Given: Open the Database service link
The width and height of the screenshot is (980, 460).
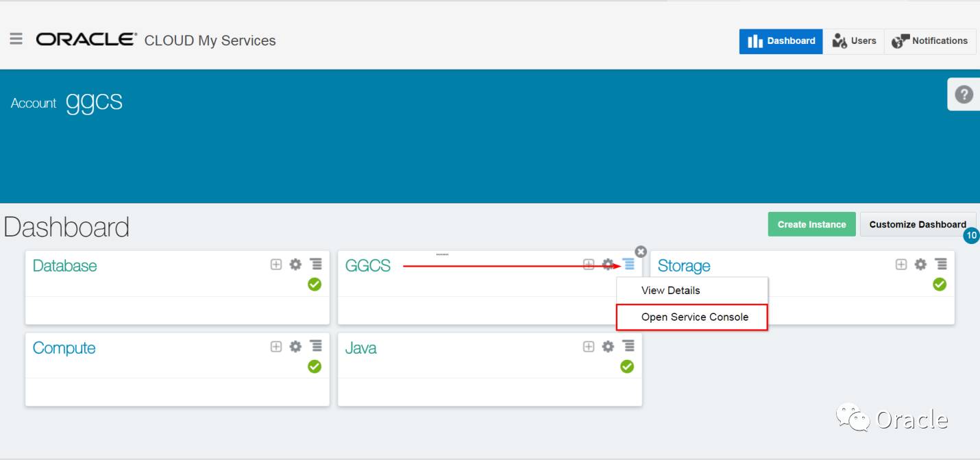Looking at the screenshot, I should pyautogui.click(x=65, y=266).
